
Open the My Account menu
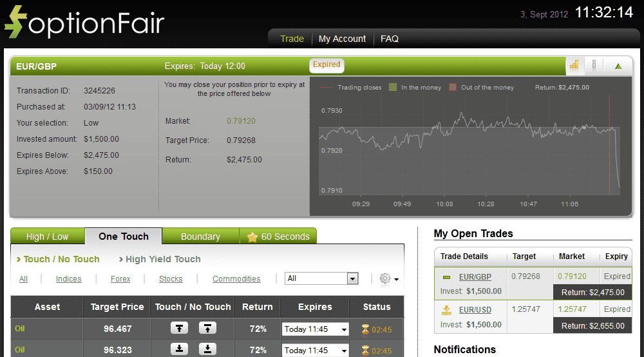tap(342, 39)
